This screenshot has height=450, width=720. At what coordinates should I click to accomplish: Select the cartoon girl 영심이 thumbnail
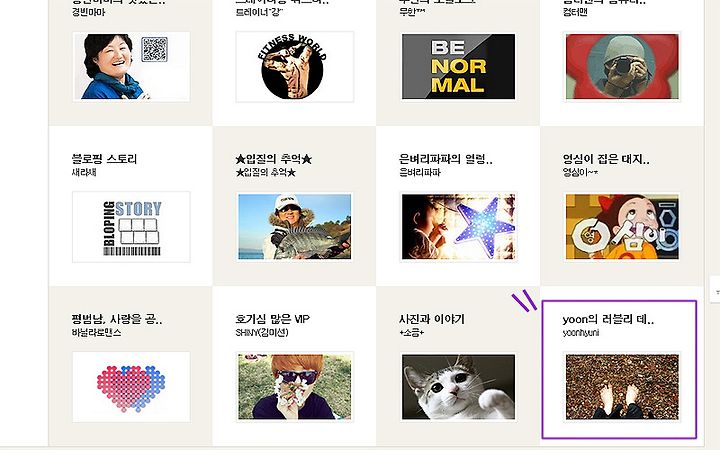tap(622, 227)
